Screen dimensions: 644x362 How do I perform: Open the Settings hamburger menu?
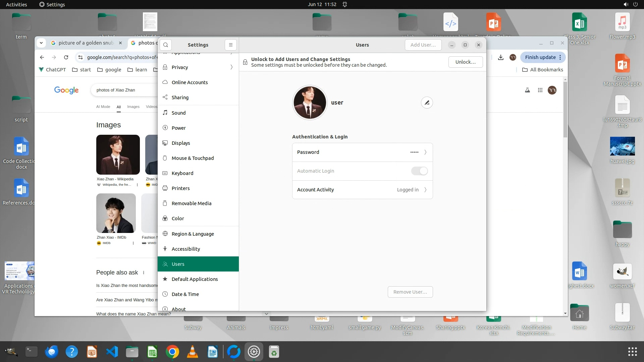pyautogui.click(x=230, y=45)
